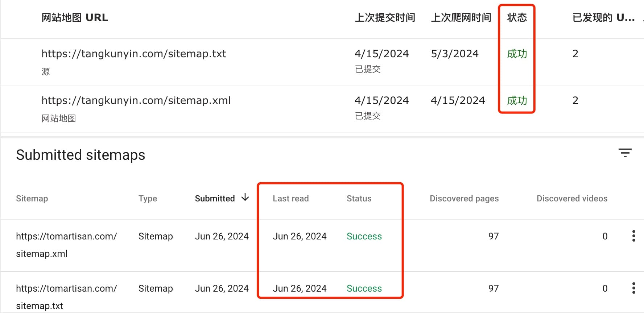Click the Status column header
Screen dimensions: 644x313
coord(359,199)
